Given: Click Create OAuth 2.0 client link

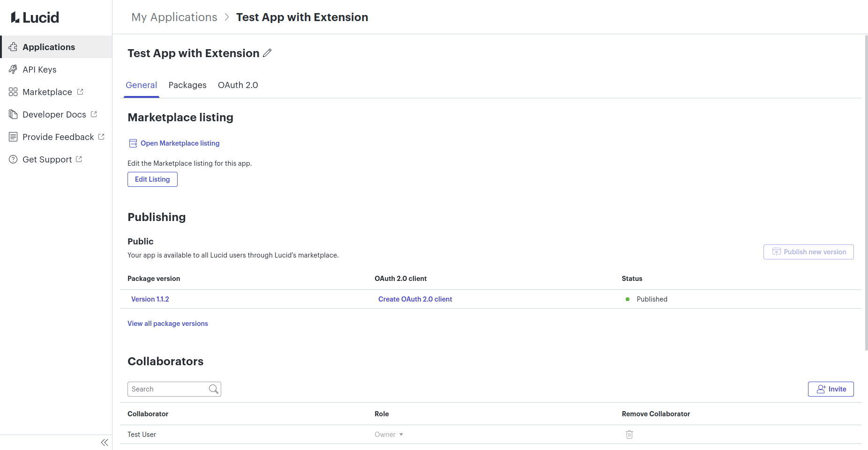Looking at the screenshot, I should pos(415,299).
